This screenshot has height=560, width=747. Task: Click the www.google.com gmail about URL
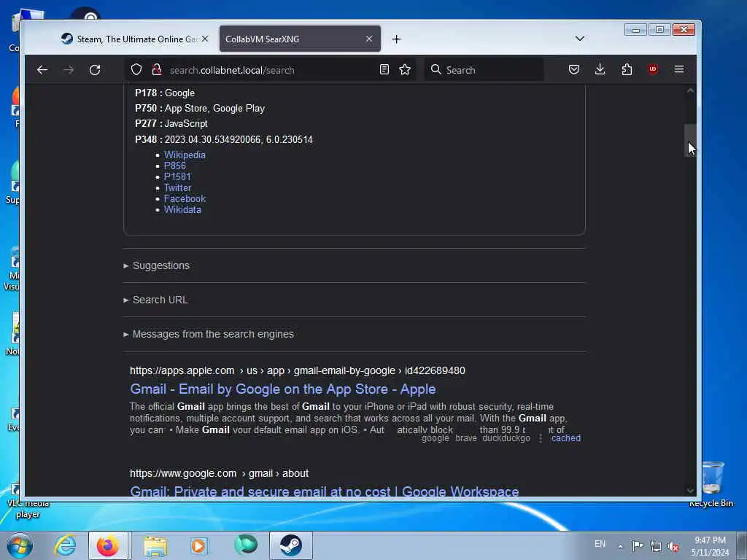pyautogui.click(x=219, y=473)
